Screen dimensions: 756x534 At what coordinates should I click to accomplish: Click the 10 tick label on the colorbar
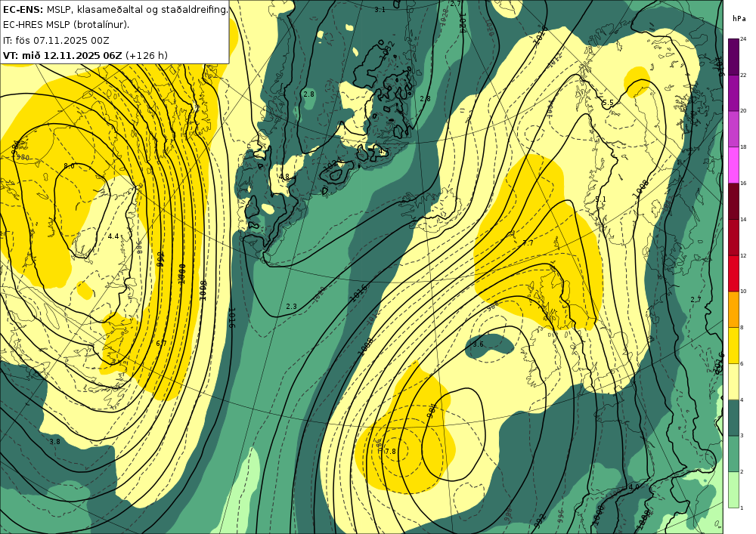743,292
